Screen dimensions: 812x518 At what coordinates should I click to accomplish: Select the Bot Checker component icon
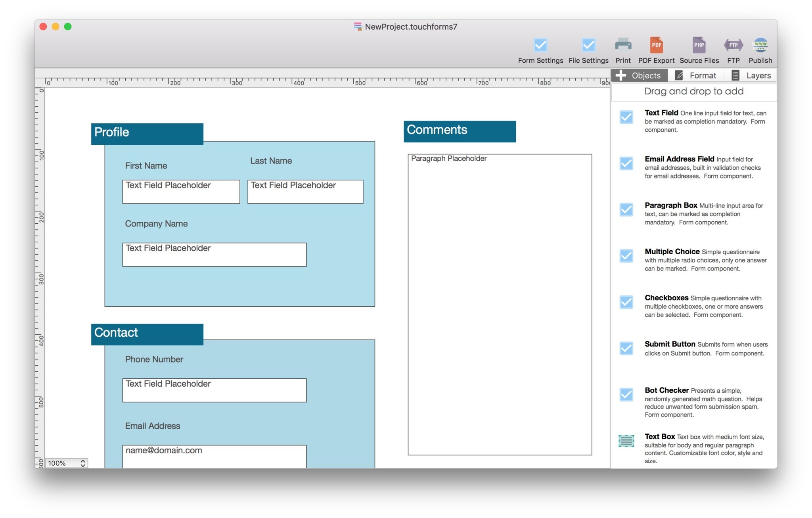tap(626, 395)
